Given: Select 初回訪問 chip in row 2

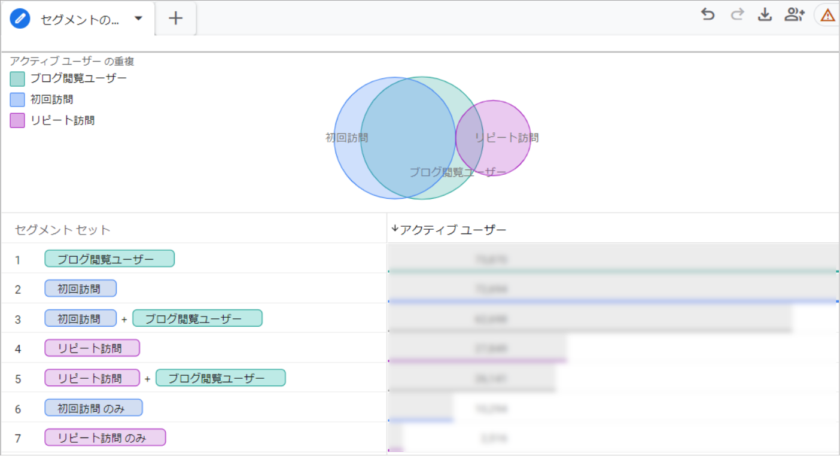Looking at the screenshot, I should point(80,289).
